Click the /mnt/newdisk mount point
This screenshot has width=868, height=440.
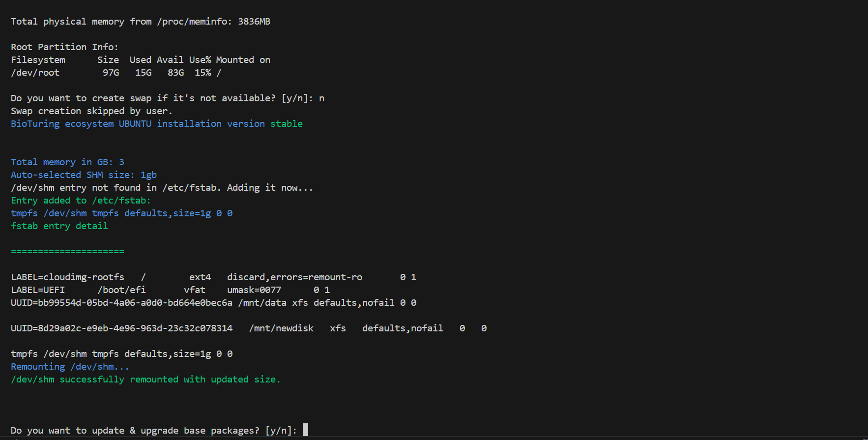281,328
